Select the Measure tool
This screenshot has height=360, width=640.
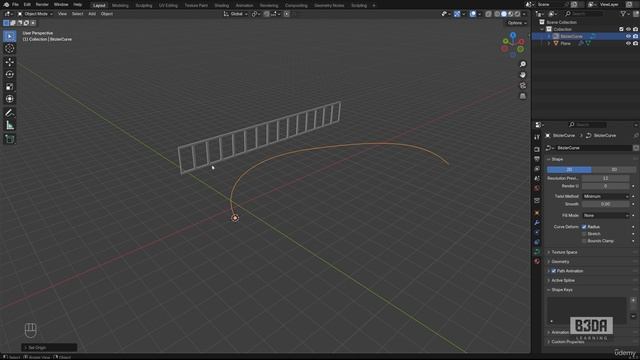10,125
